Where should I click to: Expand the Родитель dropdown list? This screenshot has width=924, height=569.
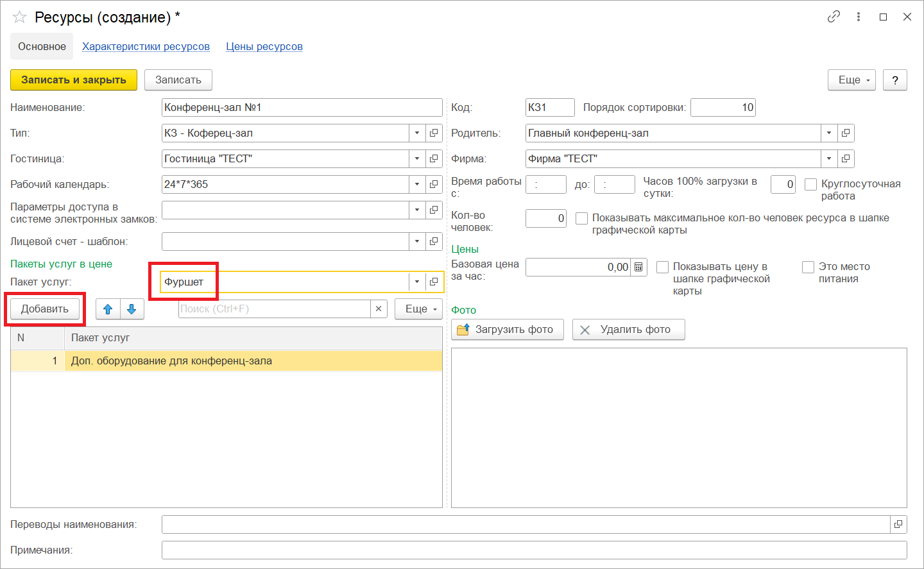829,133
